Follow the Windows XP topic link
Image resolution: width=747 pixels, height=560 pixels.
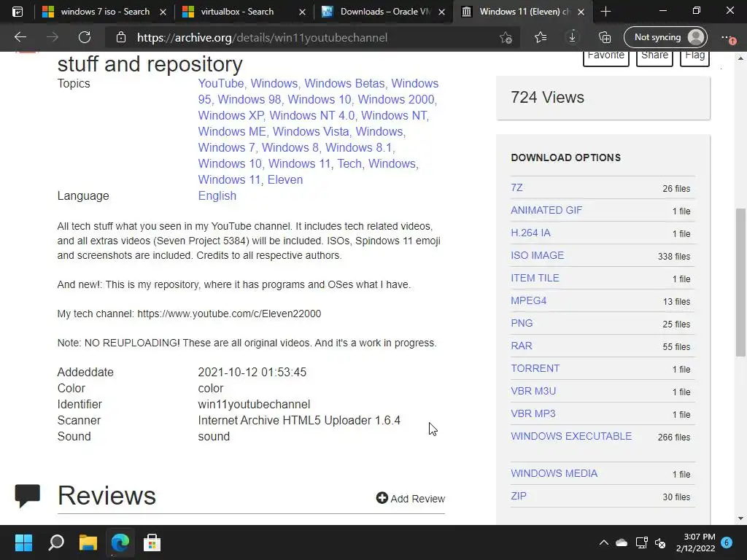[231, 115]
